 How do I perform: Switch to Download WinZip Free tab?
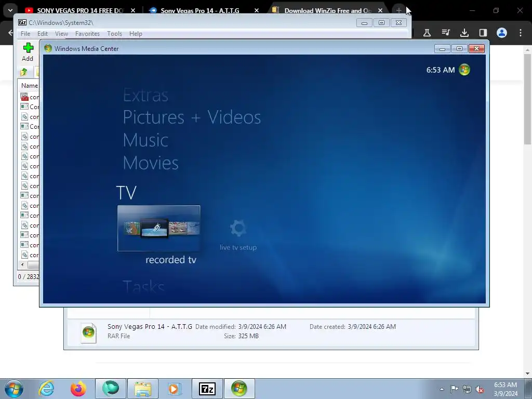click(x=328, y=10)
